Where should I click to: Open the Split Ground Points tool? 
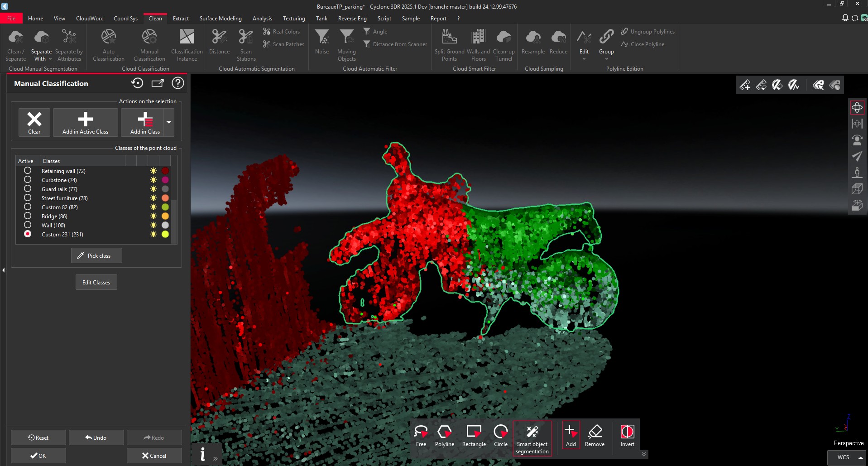tap(449, 45)
